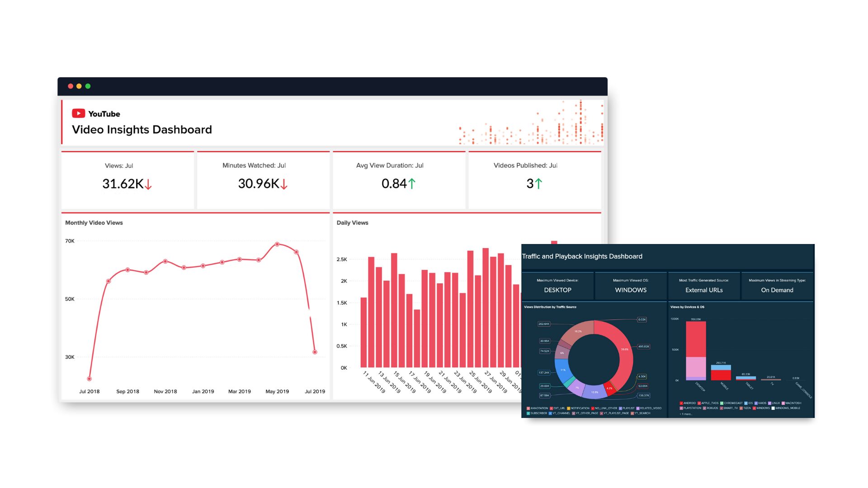Image resolution: width=868 pixels, height=488 pixels.
Task: Click the Jul 2018 starting data point
Action: 90,379
